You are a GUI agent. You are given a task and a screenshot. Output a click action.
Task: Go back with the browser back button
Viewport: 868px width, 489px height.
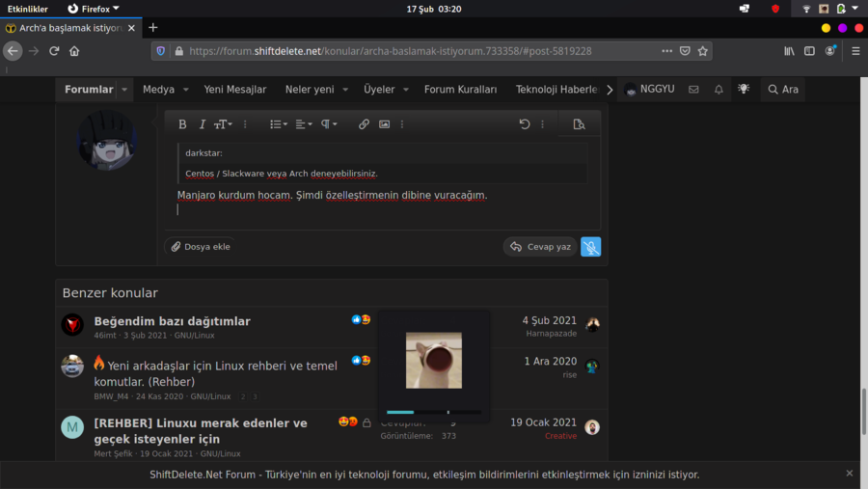[13, 51]
